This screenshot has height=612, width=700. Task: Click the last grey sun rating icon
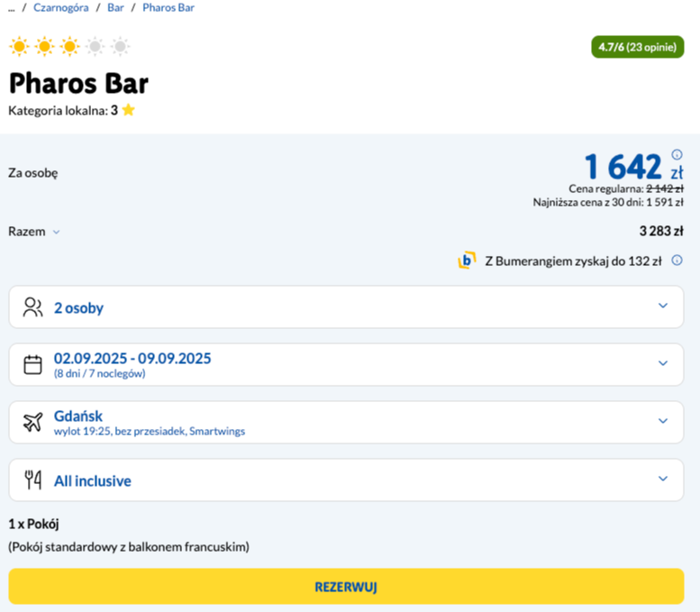tap(120, 47)
